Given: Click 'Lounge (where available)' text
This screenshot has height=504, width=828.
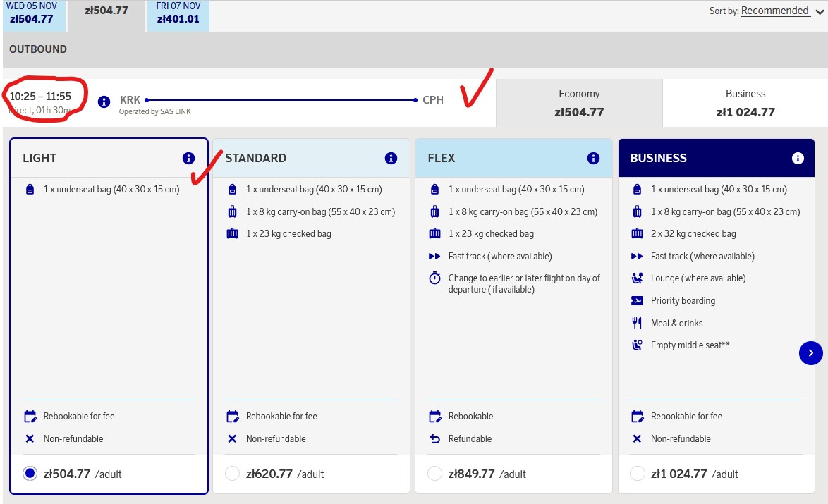Looking at the screenshot, I should (x=698, y=278).
